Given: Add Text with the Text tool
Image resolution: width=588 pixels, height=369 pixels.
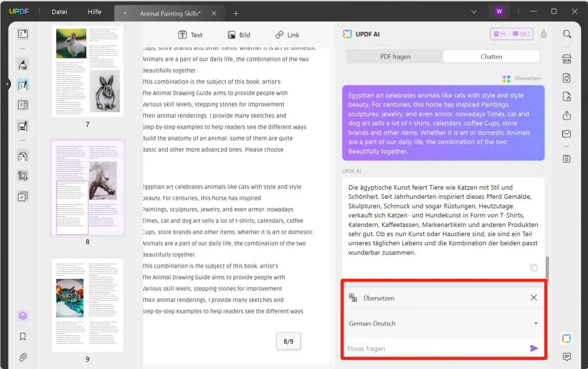Looking at the screenshot, I should click(190, 35).
